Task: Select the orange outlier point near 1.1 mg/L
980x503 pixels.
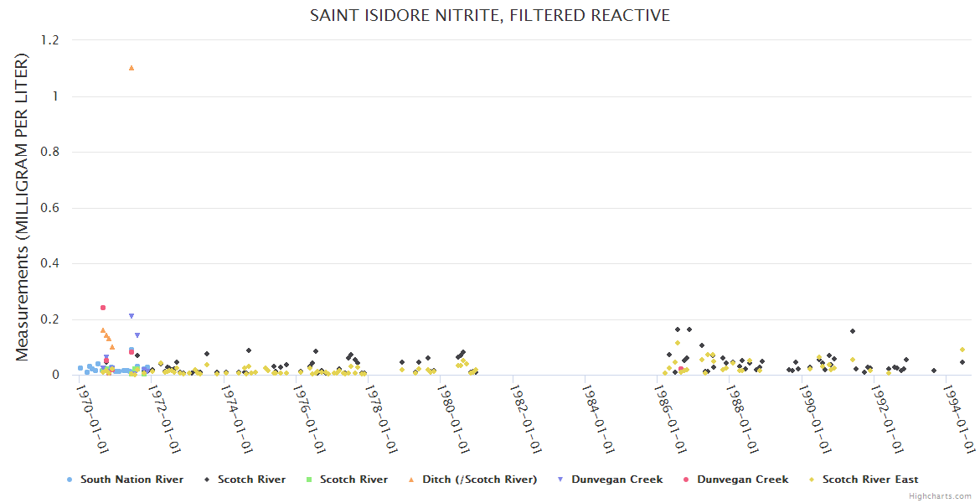Action: click(132, 68)
